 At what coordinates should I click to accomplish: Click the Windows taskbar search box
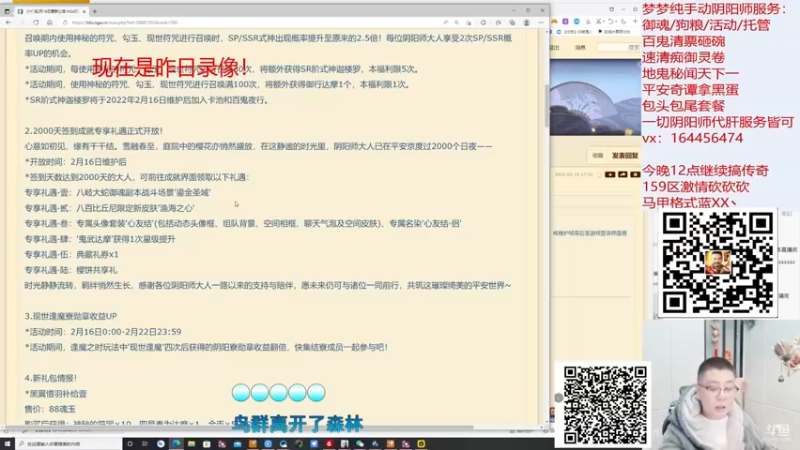69,444
